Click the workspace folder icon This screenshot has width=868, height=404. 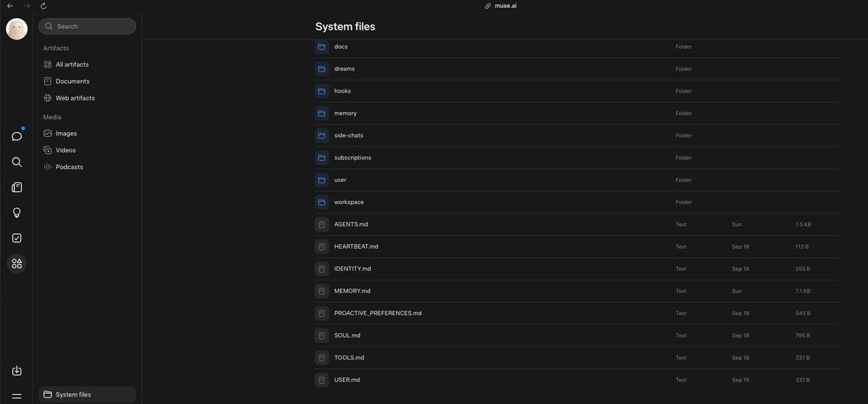point(322,202)
